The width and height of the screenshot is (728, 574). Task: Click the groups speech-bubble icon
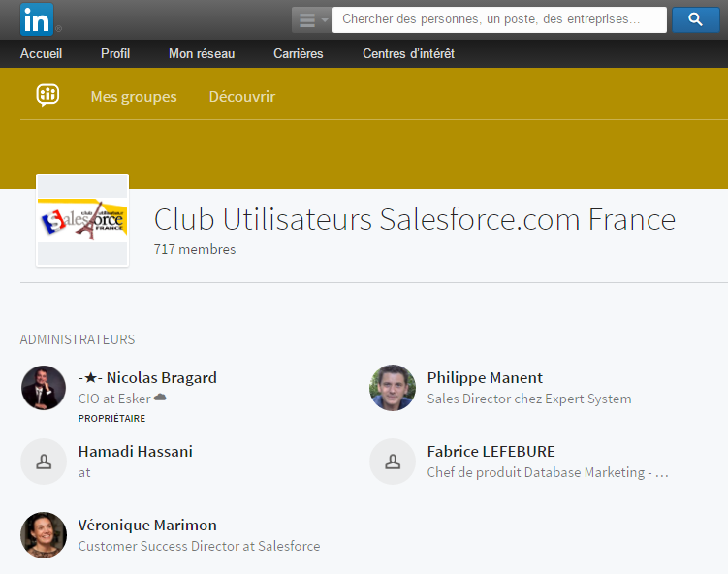point(47,95)
